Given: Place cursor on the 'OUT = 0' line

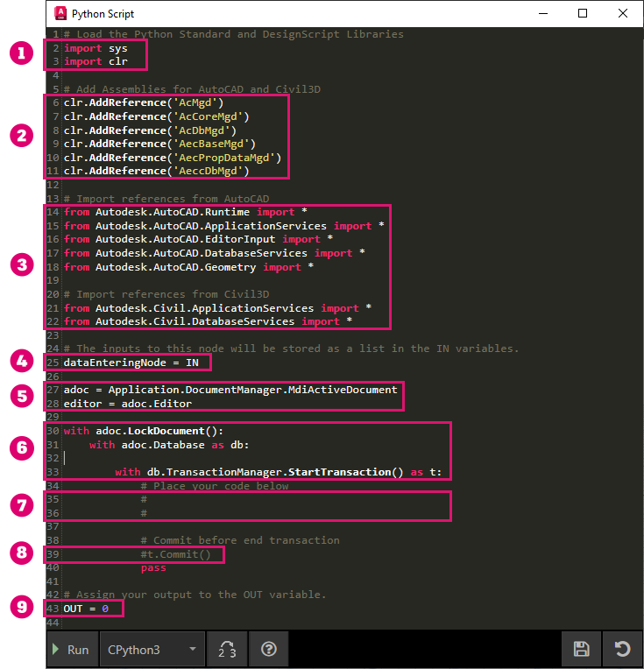Looking at the screenshot, I should tap(86, 609).
